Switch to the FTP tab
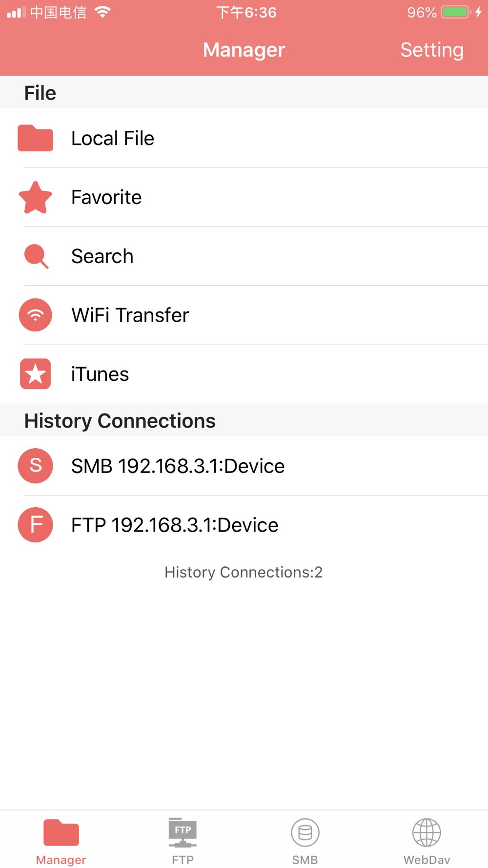 point(183,841)
